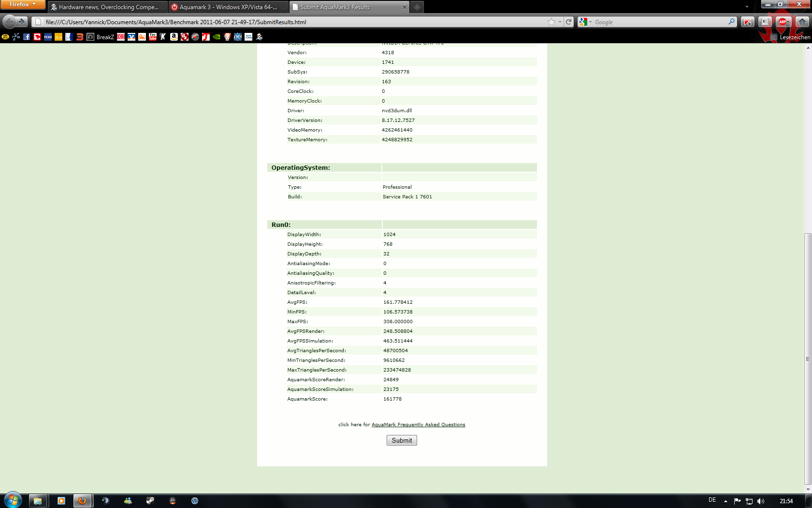This screenshot has width=812, height=508.
Task: Open the BreakZ bookmark
Action: click(101, 37)
